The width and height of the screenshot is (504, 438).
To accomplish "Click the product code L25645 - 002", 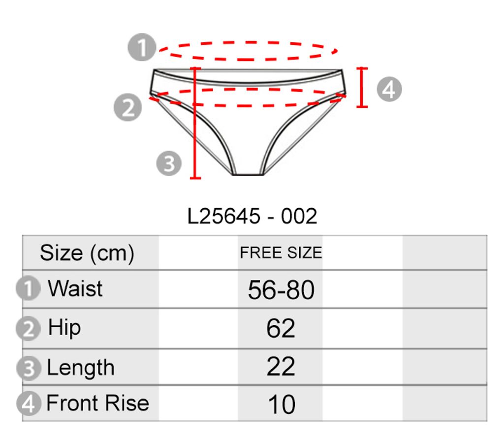I will pyautogui.click(x=252, y=217).
